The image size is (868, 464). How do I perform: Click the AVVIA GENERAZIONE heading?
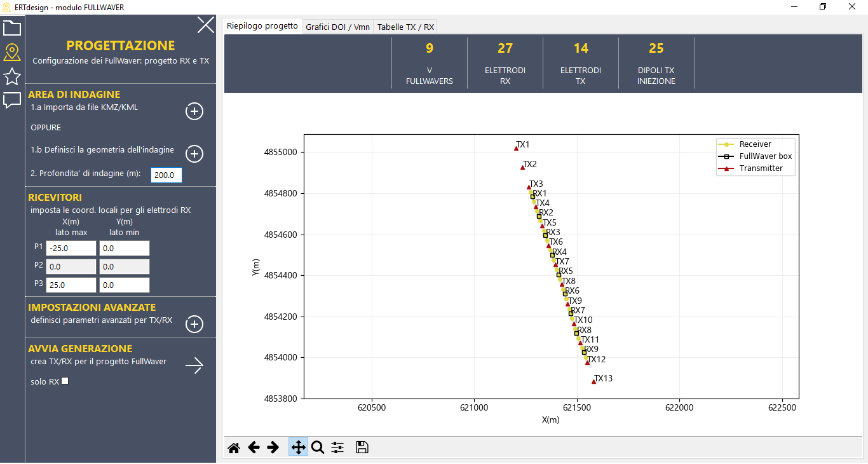[81, 348]
